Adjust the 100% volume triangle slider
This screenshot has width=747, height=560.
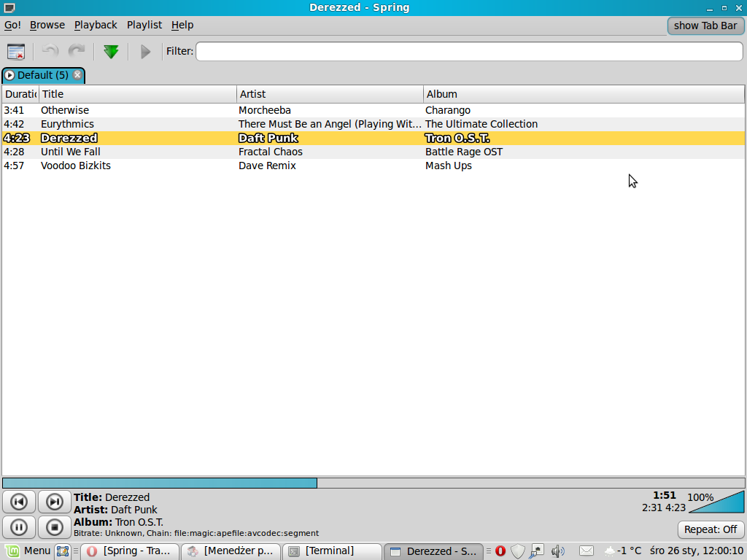pos(716,502)
